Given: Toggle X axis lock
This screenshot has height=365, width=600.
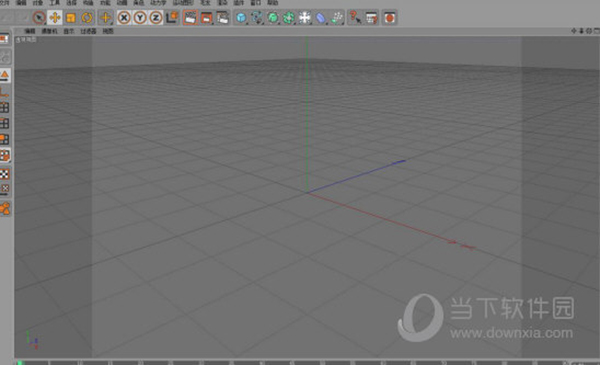Looking at the screenshot, I should pos(124,18).
